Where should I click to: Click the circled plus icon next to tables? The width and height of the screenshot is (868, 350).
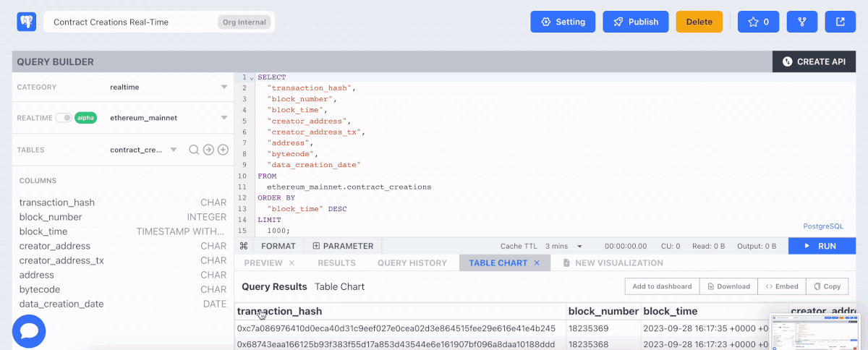(x=223, y=150)
